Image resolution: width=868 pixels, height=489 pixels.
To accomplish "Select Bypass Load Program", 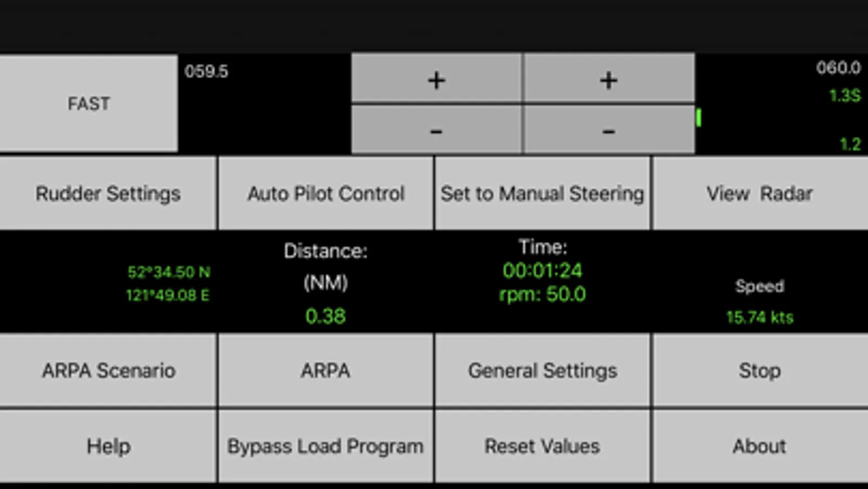I will (x=326, y=446).
